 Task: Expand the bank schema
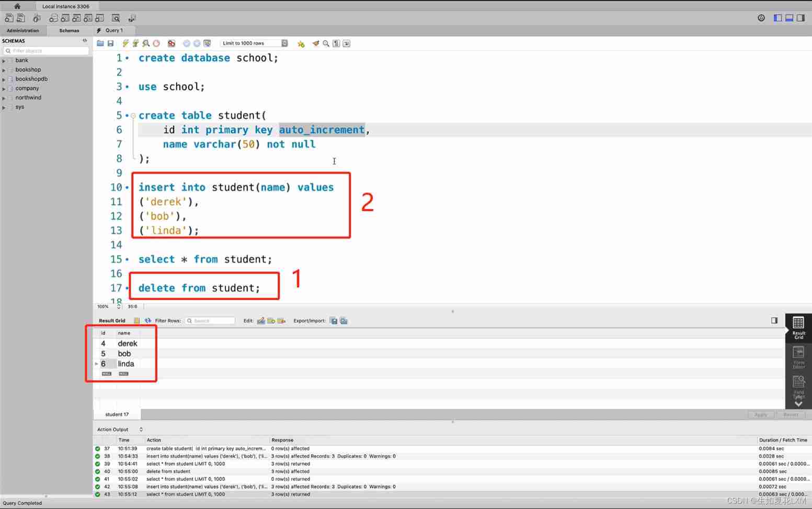point(4,61)
